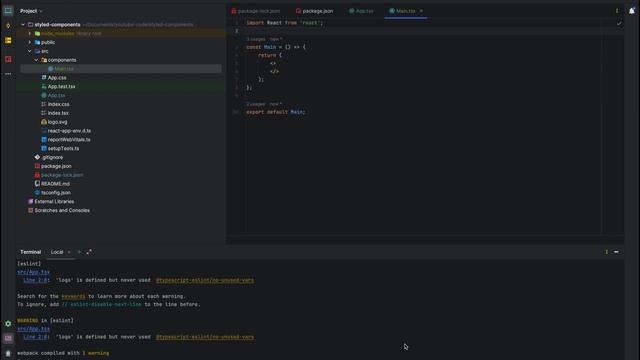This screenshot has width=640, height=360.
Task: Switch to the package.json editor tab
Action: (315, 11)
